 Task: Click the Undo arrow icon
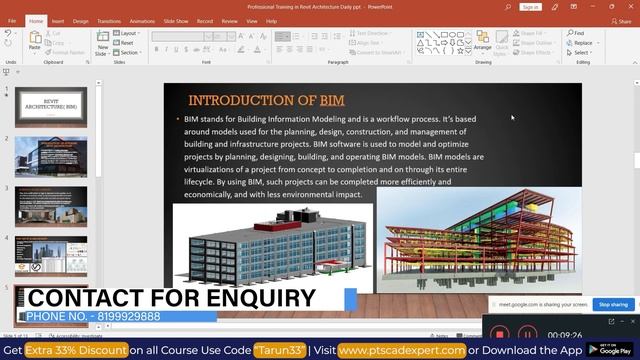click(8, 33)
